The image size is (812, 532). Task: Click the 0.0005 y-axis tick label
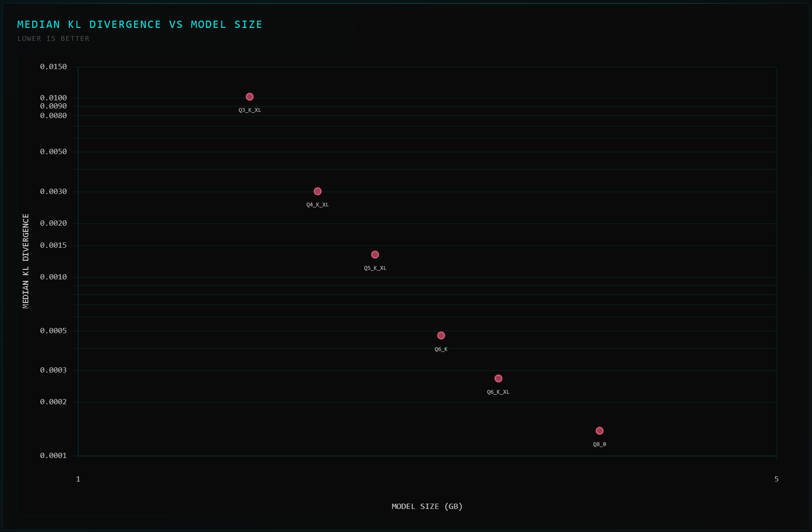[x=53, y=331]
